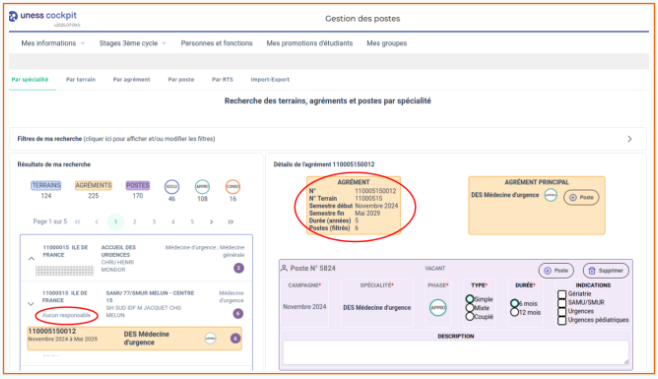Click the uness cockpit logo

click(x=43, y=16)
